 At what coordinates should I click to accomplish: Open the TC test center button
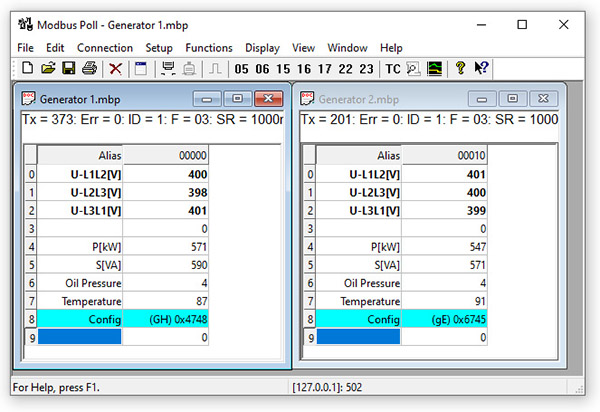coord(393,69)
